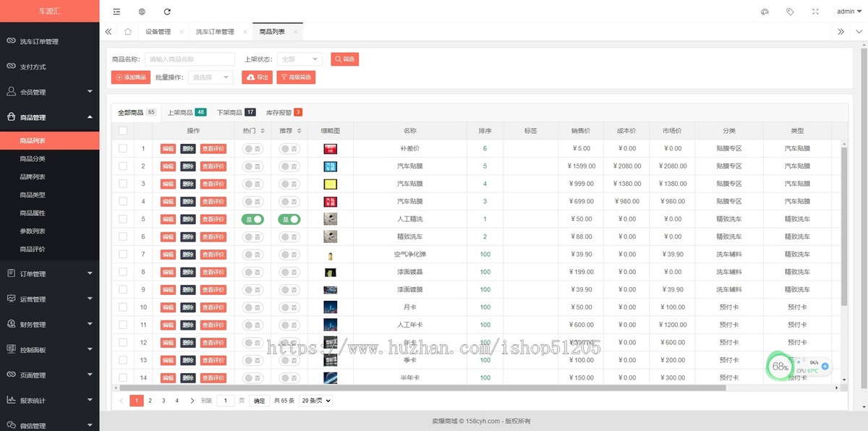Open 商品评价 submenu item
The height and width of the screenshot is (431, 868).
click(33, 249)
